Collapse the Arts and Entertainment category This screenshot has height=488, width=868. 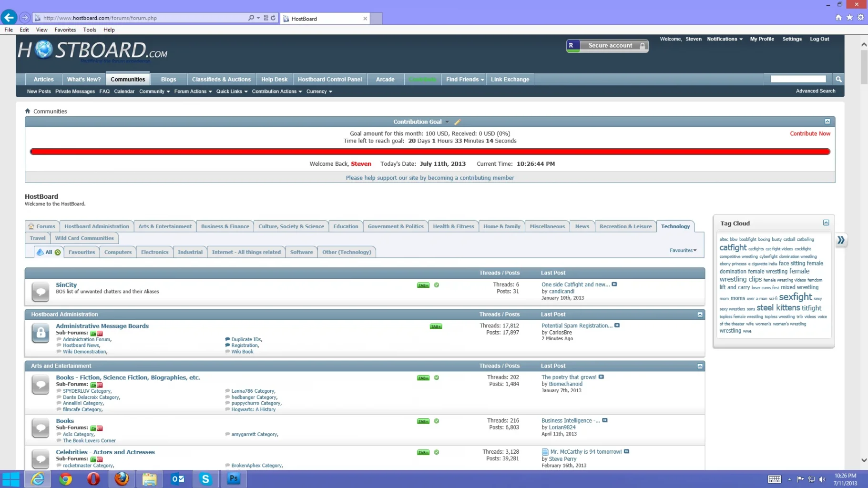700,366
